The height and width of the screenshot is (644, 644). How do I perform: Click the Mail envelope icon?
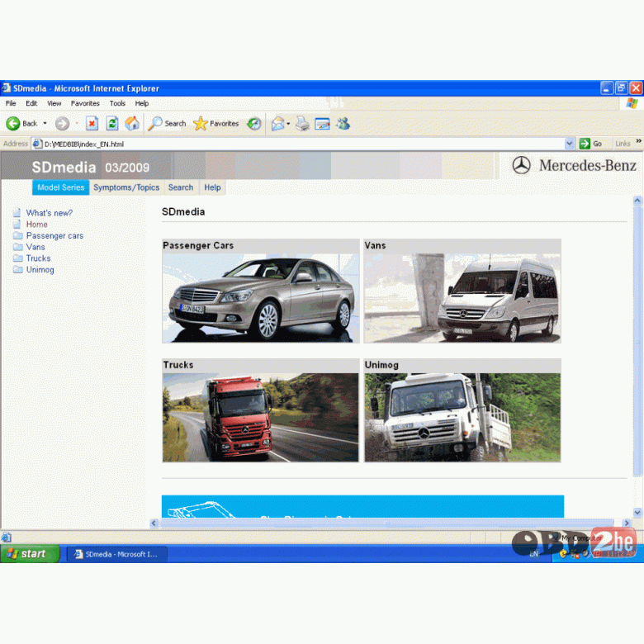278,123
